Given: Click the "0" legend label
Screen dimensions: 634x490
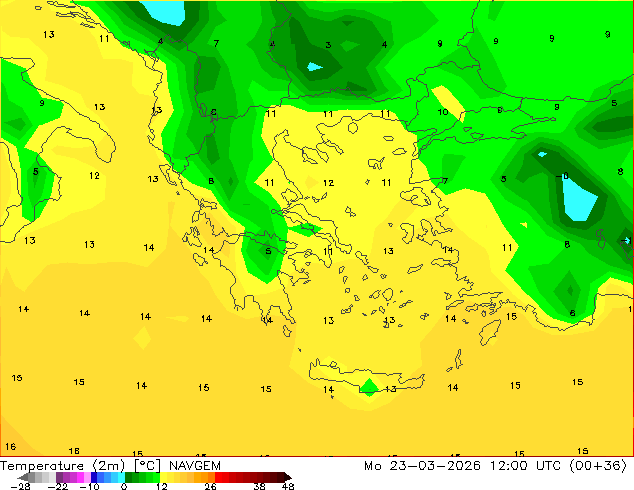Looking at the screenshot, I should tap(124, 486).
